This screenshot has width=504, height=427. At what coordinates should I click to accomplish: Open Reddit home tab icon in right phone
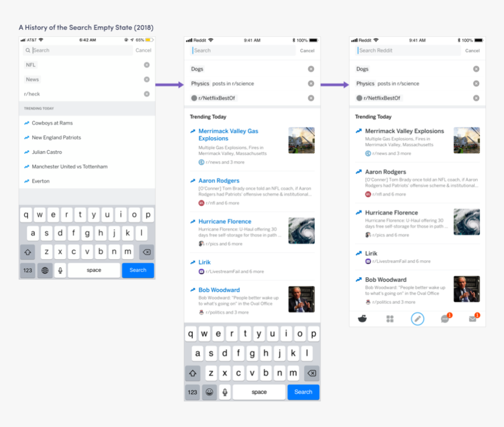[362, 319]
